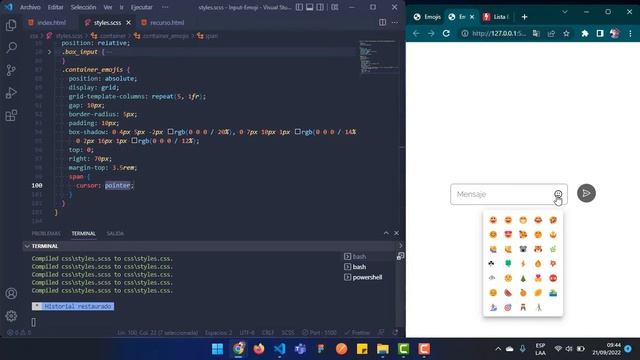Open the Ver menu
Image resolution: width=640 pixels, height=360 pixels.
click(107, 7)
